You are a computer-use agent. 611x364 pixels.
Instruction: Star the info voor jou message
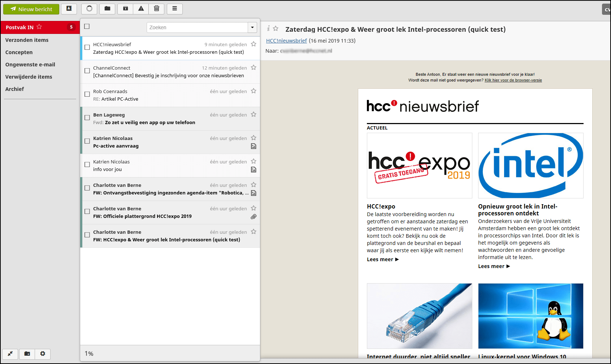(x=253, y=161)
